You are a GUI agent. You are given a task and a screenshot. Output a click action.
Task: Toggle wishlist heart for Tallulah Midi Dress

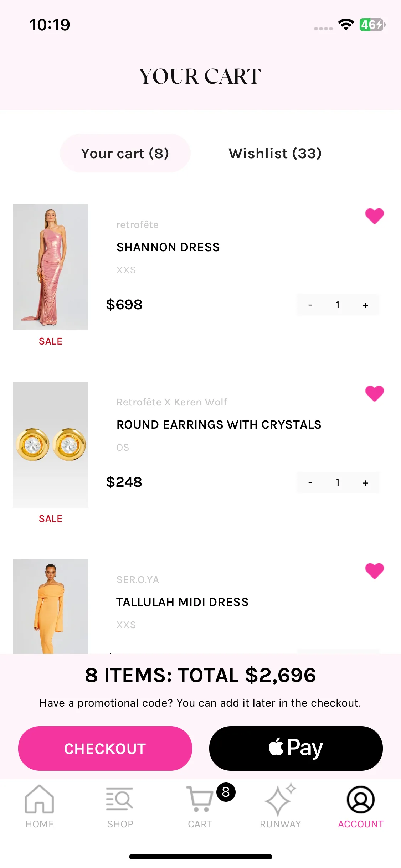click(x=374, y=571)
